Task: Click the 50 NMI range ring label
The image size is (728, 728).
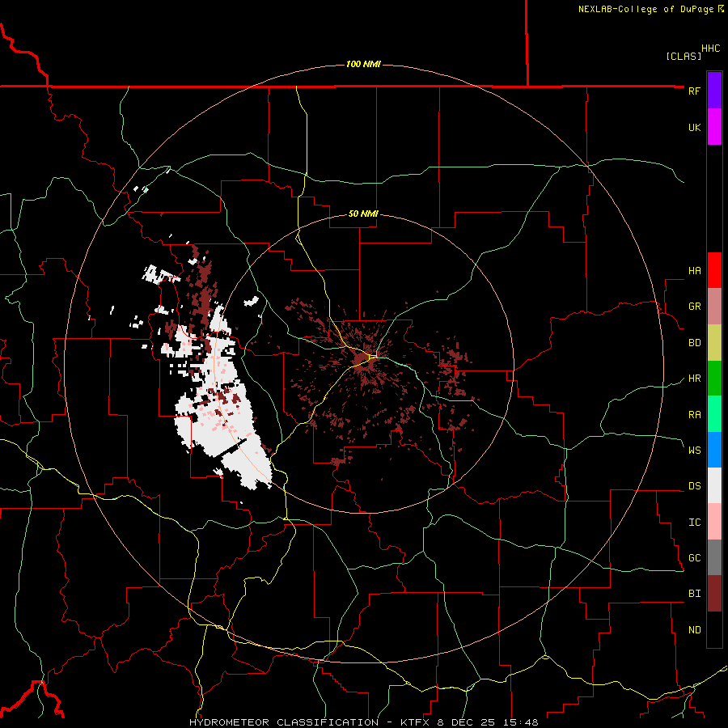Action: 363,214
